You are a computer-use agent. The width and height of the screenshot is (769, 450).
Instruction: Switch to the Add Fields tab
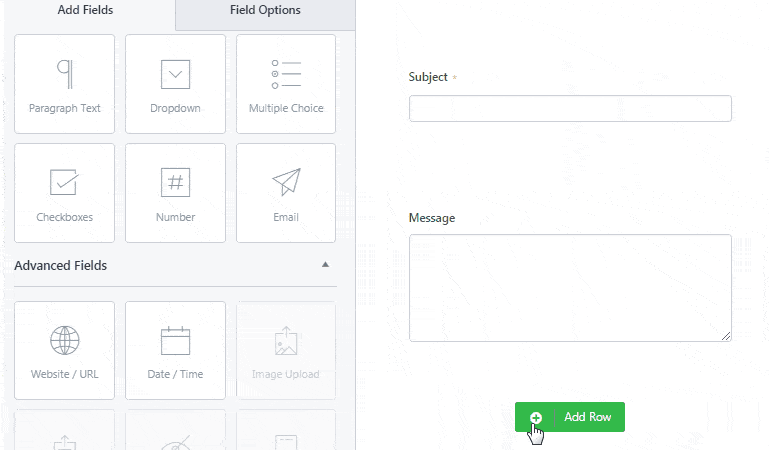click(85, 10)
